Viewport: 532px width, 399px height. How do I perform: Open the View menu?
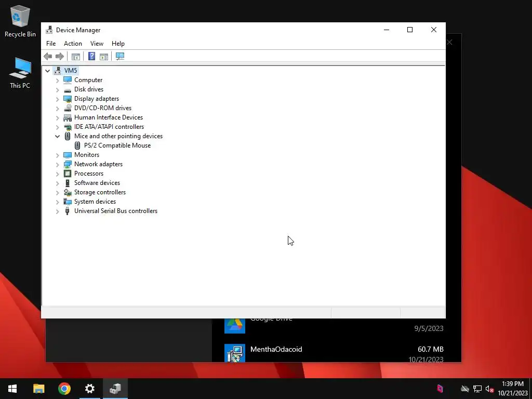97,44
